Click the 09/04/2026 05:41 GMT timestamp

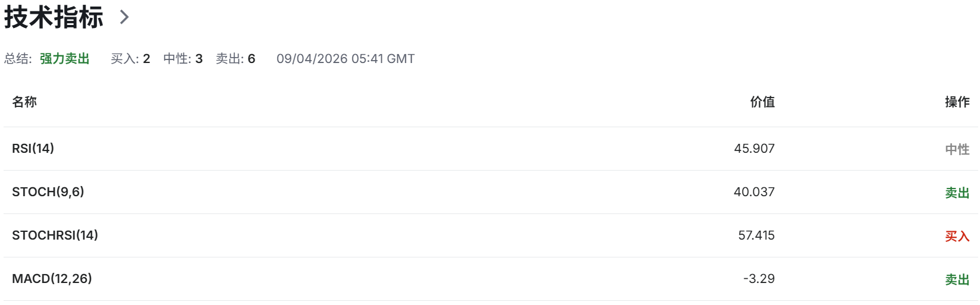345,59
